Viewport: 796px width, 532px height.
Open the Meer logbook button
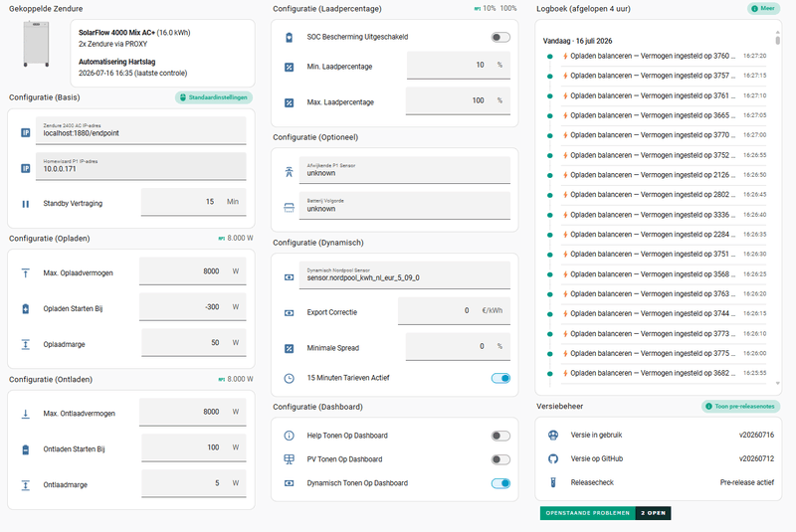tap(763, 9)
